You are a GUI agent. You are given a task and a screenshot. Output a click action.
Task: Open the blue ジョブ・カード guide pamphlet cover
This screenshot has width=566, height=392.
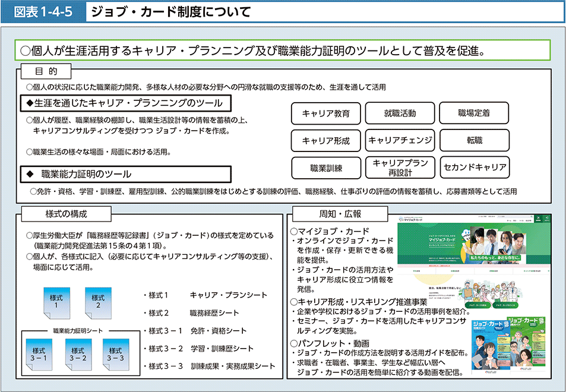click(489, 347)
